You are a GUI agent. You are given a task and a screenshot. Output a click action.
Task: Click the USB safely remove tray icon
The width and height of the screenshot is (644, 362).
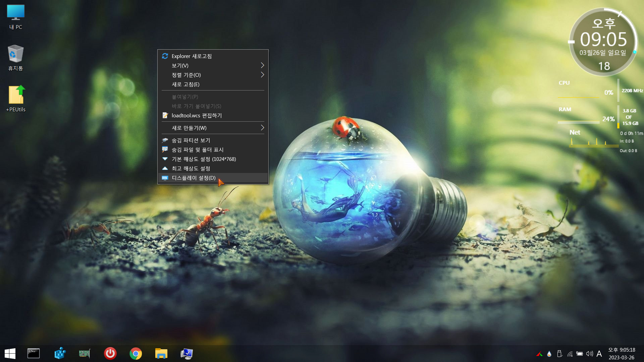[x=559, y=354]
